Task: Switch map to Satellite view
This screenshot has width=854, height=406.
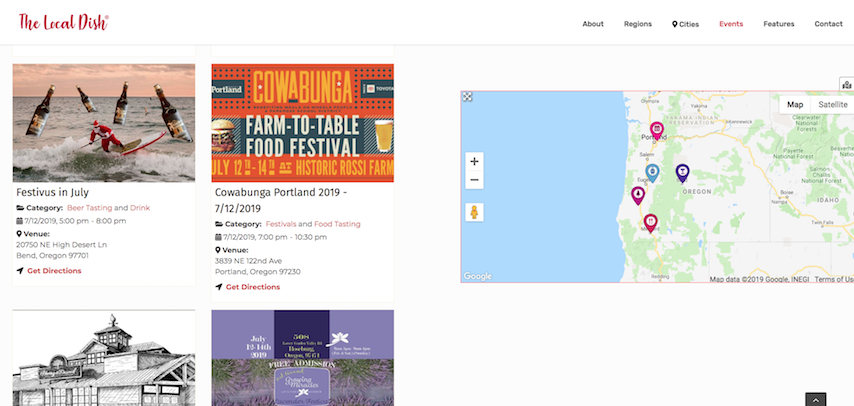Action: pyautogui.click(x=832, y=104)
